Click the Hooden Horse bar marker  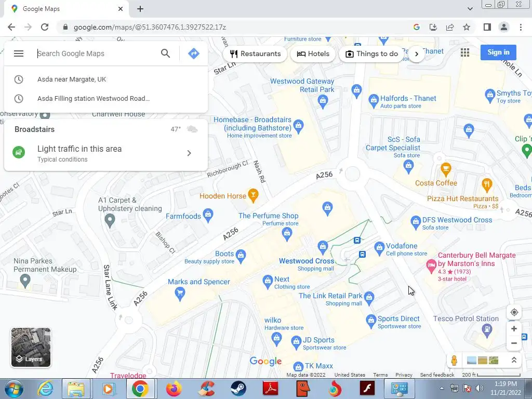[253, 196]
